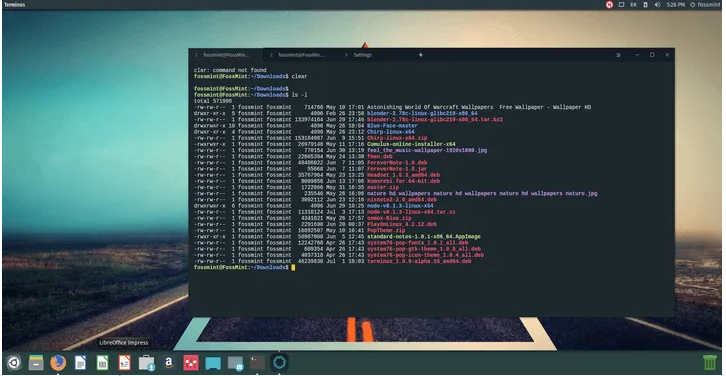Click the terminal cursor at the prompt
This screenshot has height=376, width=726.
[293, 268]
